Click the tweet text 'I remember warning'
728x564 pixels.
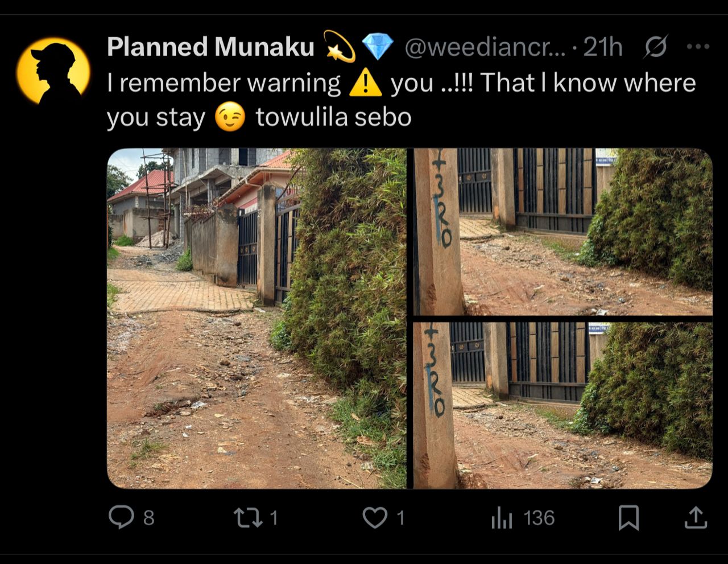point(224,83)
